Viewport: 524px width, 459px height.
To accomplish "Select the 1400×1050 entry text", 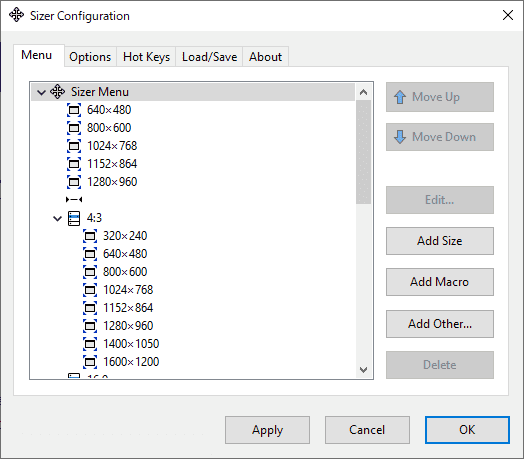I will click(131, 344).
